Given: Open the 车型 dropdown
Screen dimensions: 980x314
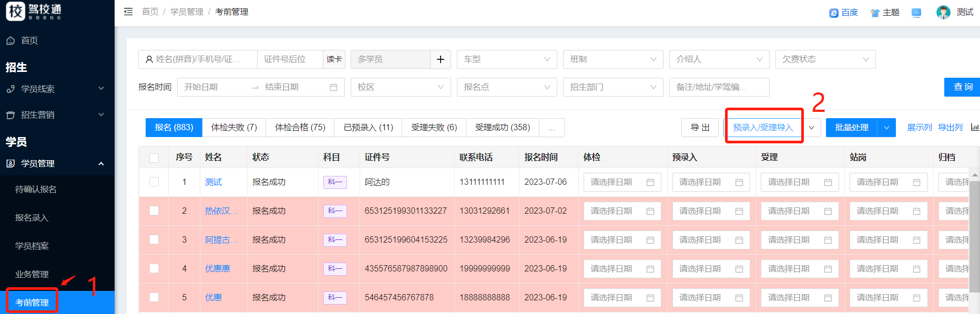Looking at the screenshot, I should 507,59.
